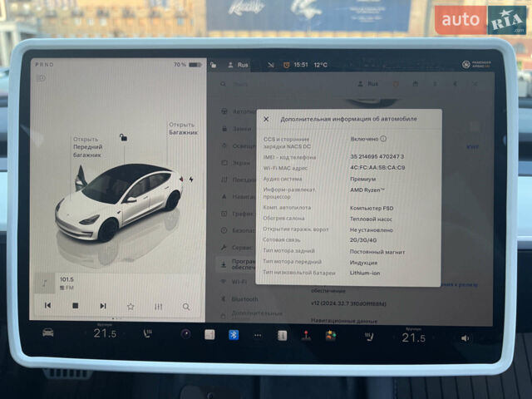Tap the 70 % battery indicator
This screenshot has width=532, height=399.
[x=188, y=65]
